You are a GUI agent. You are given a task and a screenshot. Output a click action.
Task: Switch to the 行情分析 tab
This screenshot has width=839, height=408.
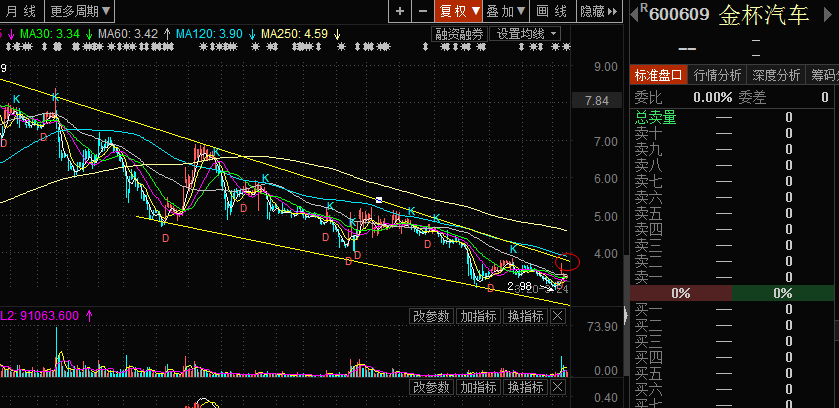717,75
